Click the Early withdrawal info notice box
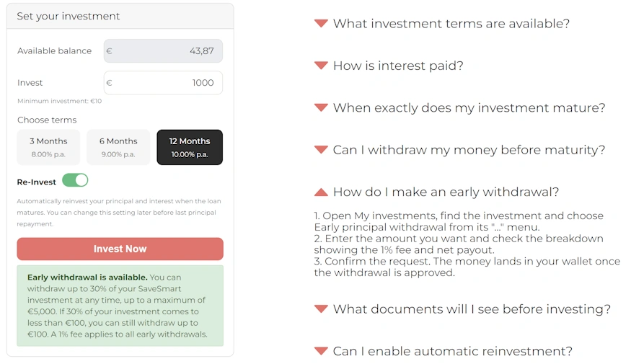 coord(120,306)
